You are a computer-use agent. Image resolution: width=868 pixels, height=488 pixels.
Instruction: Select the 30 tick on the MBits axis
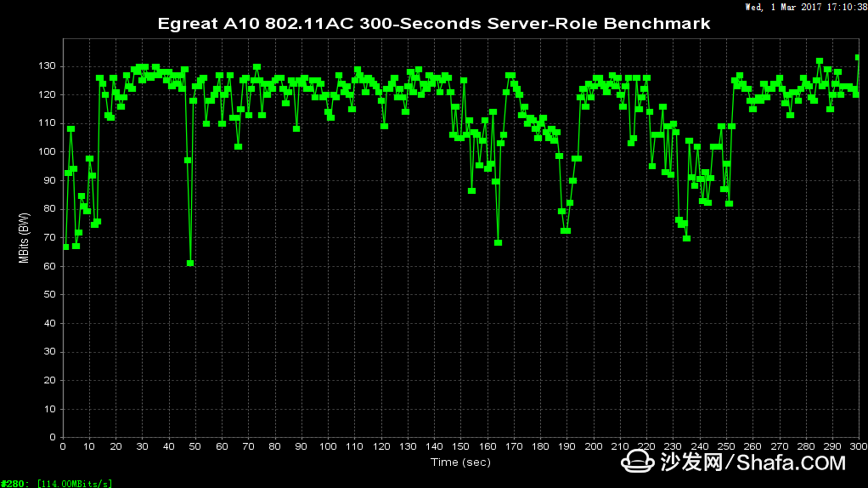click(x=50, y=352)
